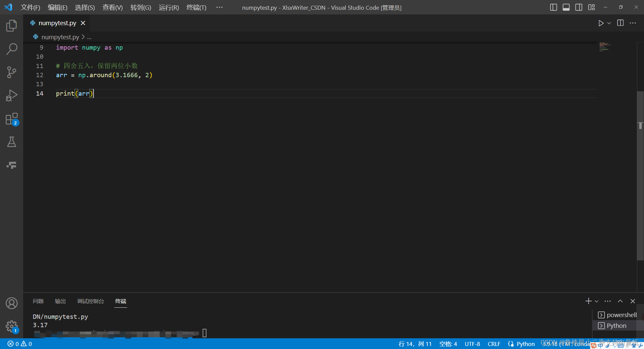The image size is (644, 349).
Task: Toggle the primary side bar layout
Action: [553, 7]
